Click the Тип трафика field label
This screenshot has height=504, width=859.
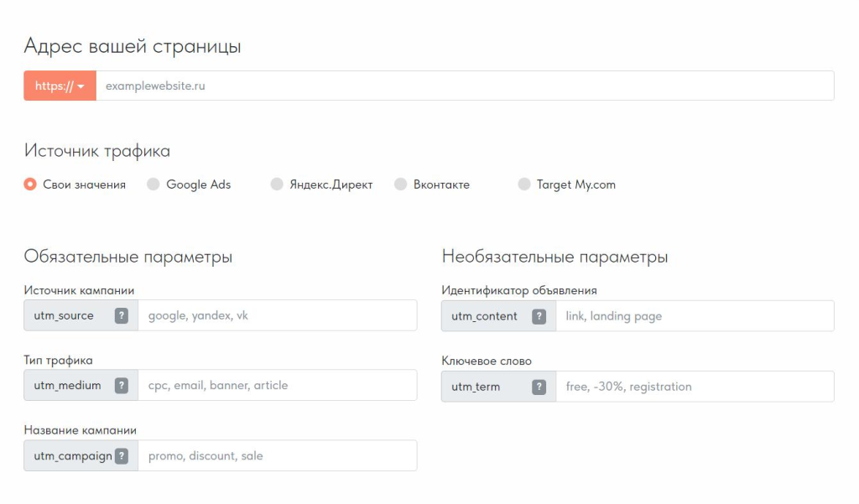(58, 361)
